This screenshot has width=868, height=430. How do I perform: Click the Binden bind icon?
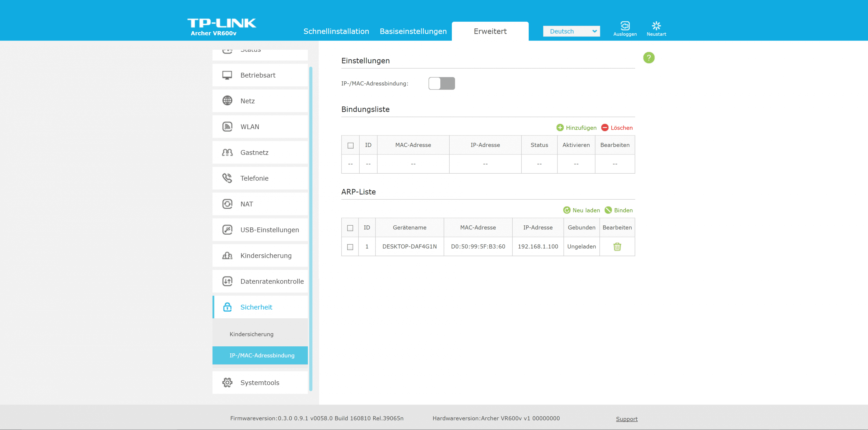click(x=608, y=210)
